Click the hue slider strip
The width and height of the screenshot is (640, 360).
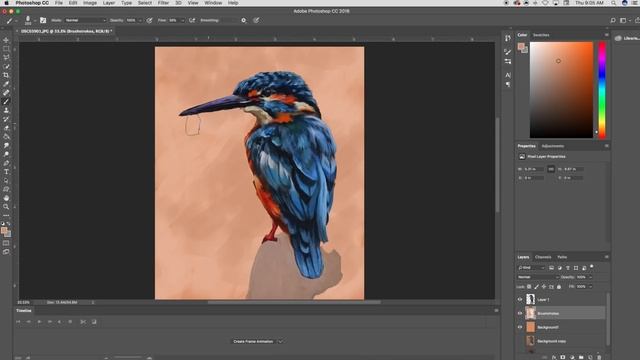click(602, 90)
